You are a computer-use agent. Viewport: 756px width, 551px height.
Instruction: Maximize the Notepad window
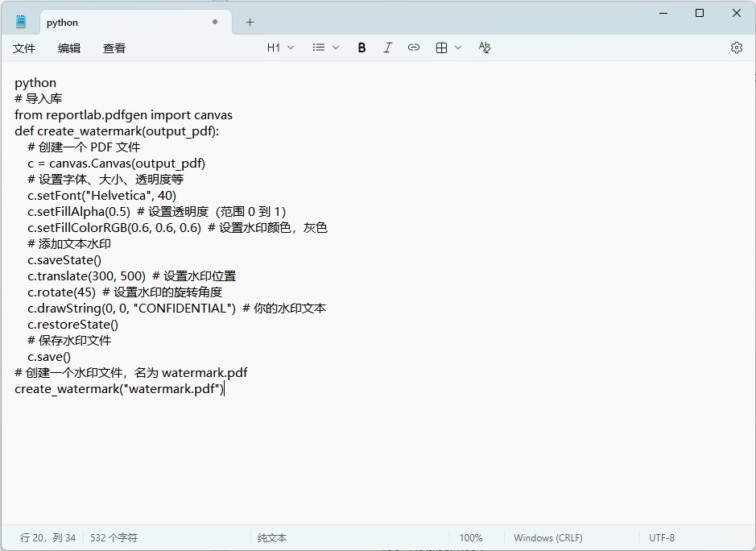pos(700,13)
